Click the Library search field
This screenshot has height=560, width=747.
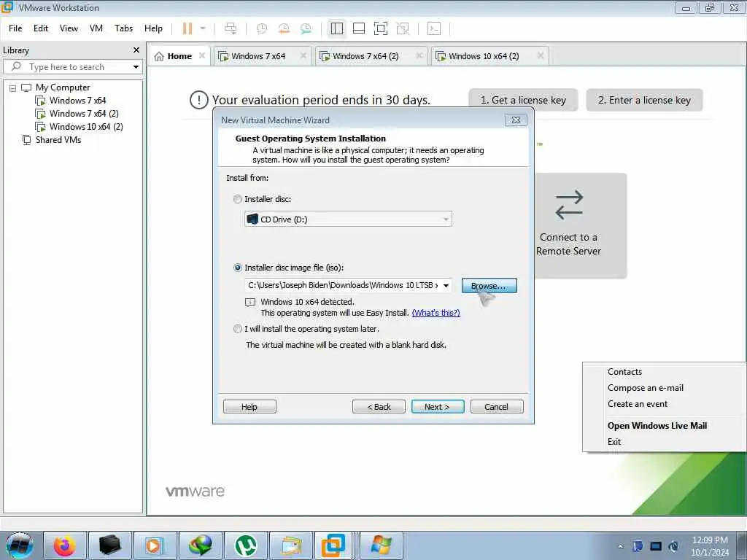(x=73, y=66)
